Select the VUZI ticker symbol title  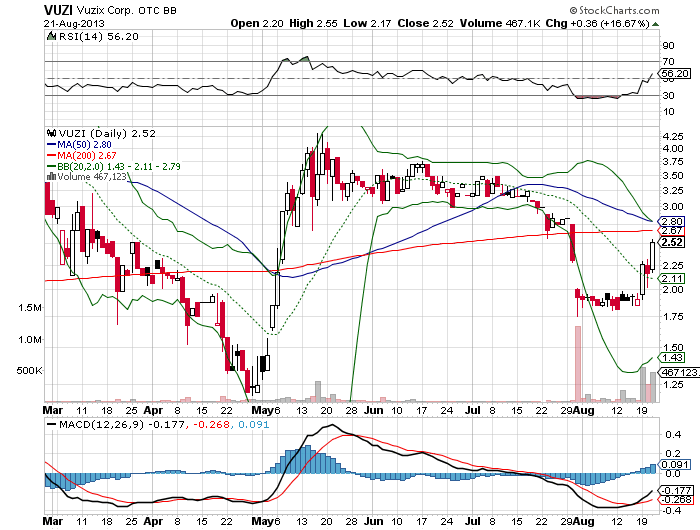click(58, 10)
